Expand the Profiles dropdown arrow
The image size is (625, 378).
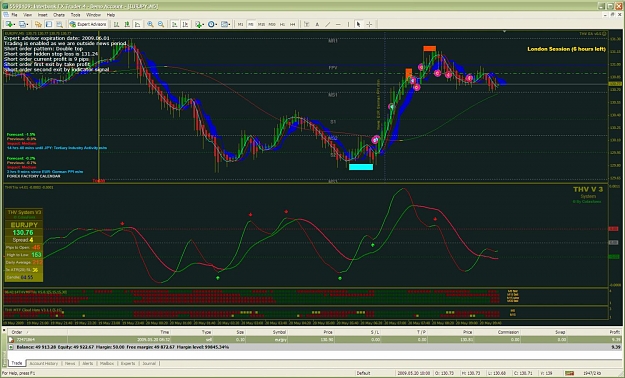pyautogui.click(x=28, y=24)
